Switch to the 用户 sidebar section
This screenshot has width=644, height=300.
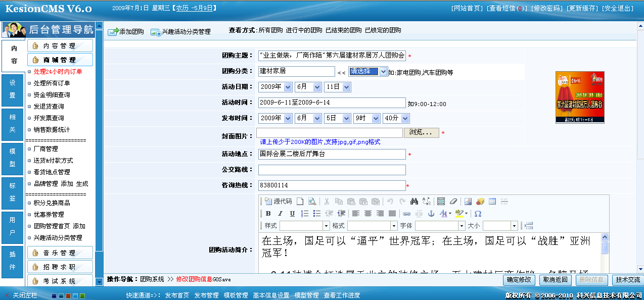12,226
